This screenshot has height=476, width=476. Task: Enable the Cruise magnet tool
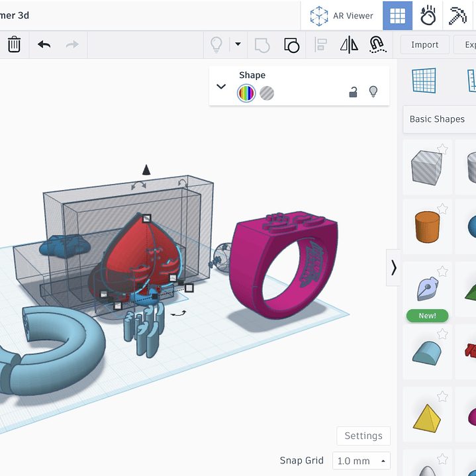point(377,45)
